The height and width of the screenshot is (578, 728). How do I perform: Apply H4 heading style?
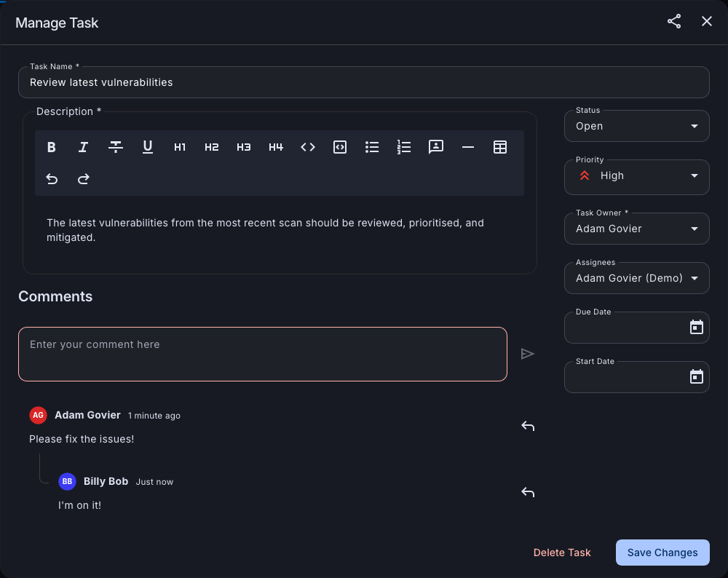coord(276,147)
